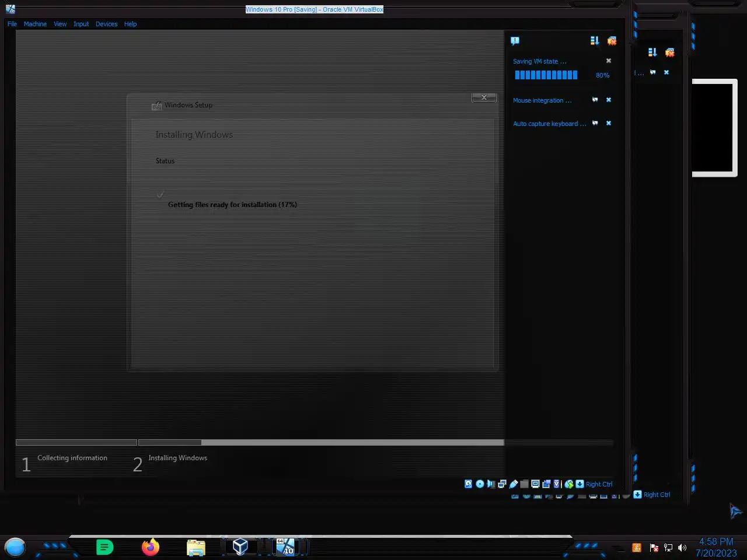Open help for Auto capture keyboard notification
This screenshot has width=747, height=560.
pyautogui.click(x=595, y=123)
